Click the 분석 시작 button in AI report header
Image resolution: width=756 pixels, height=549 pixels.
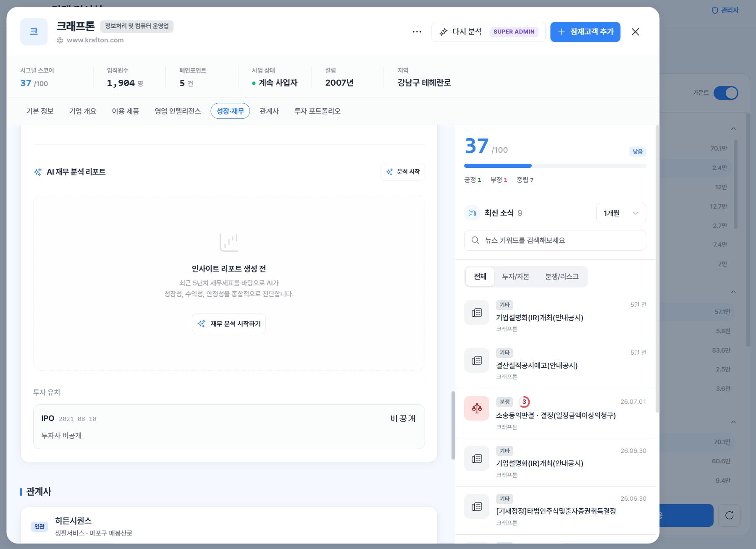pyautogui.click(x=403, y=172)
